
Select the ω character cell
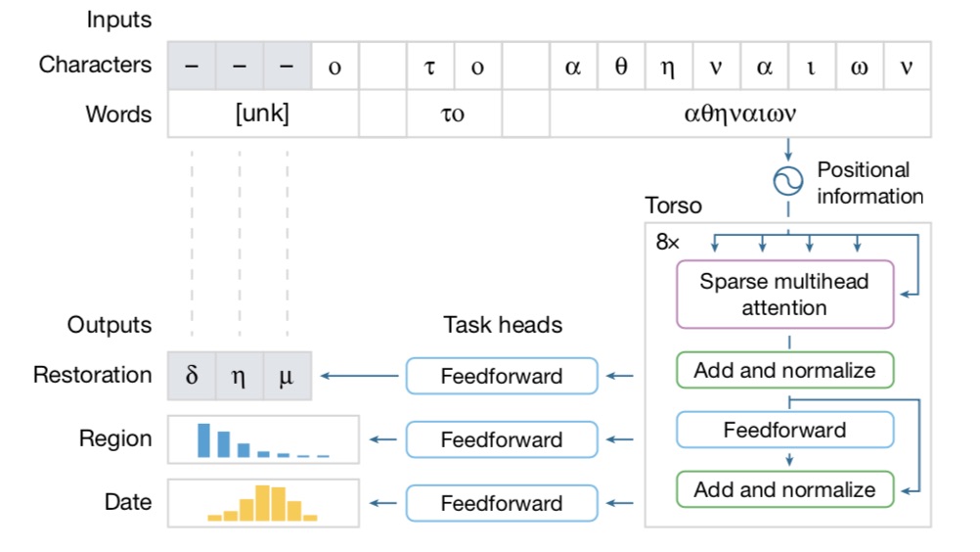(x=860, y=67)
